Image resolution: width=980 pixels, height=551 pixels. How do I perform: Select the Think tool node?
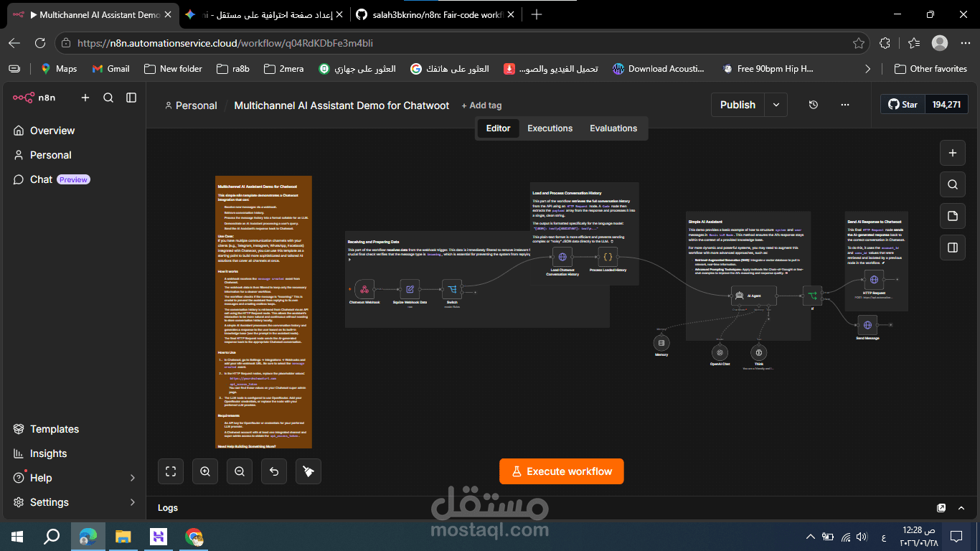point(759,352)
